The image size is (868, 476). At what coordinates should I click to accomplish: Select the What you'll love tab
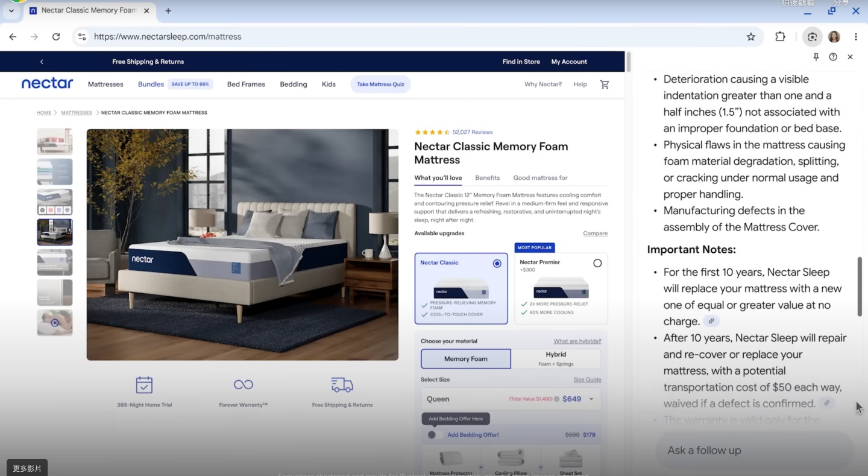pos(438,178)
